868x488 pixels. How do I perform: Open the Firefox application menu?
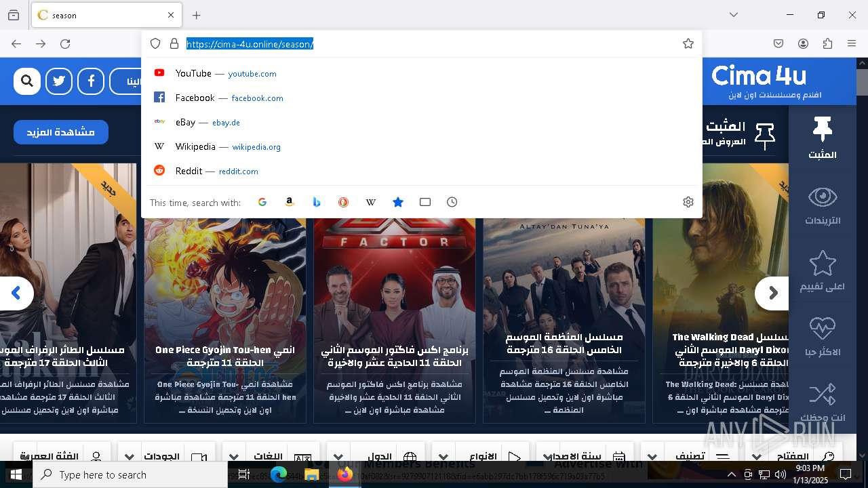click(852, 44)
